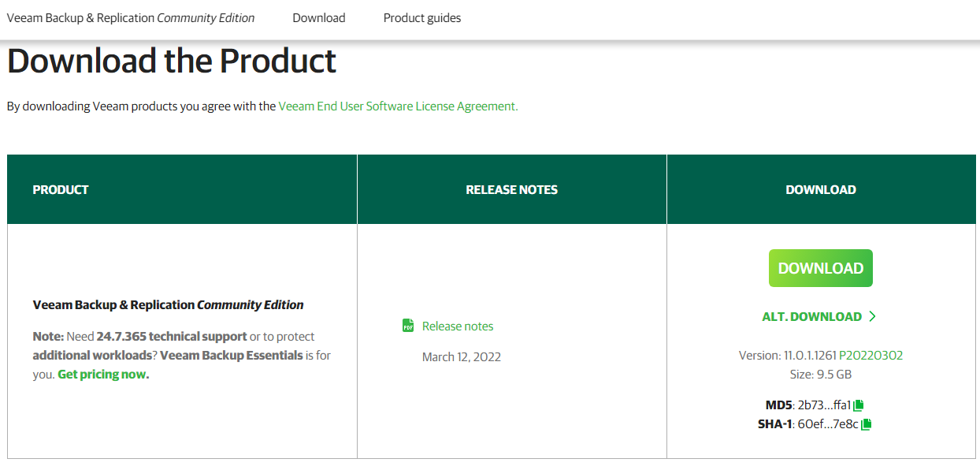Image resolution: width=980 pixels, height=470 pixels.
Task: Click the DOWNLOAD column header
Action: tap(820, 189)
